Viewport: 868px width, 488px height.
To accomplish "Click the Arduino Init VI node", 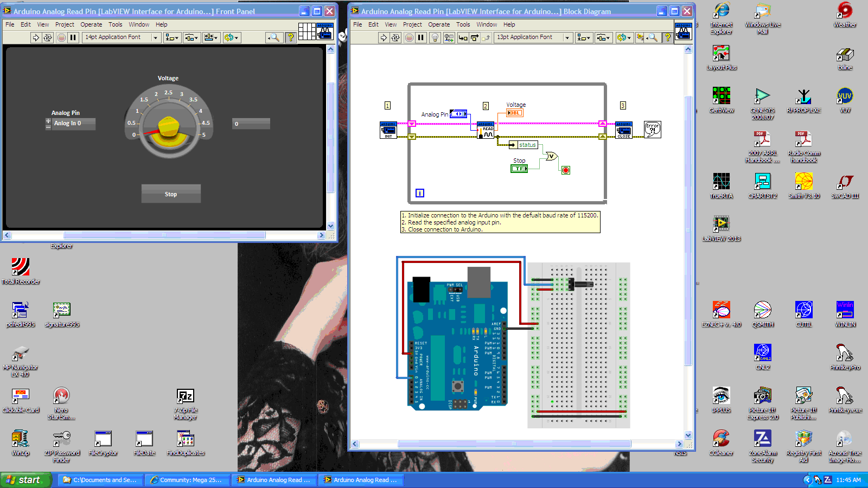I will tap(388, 130).
